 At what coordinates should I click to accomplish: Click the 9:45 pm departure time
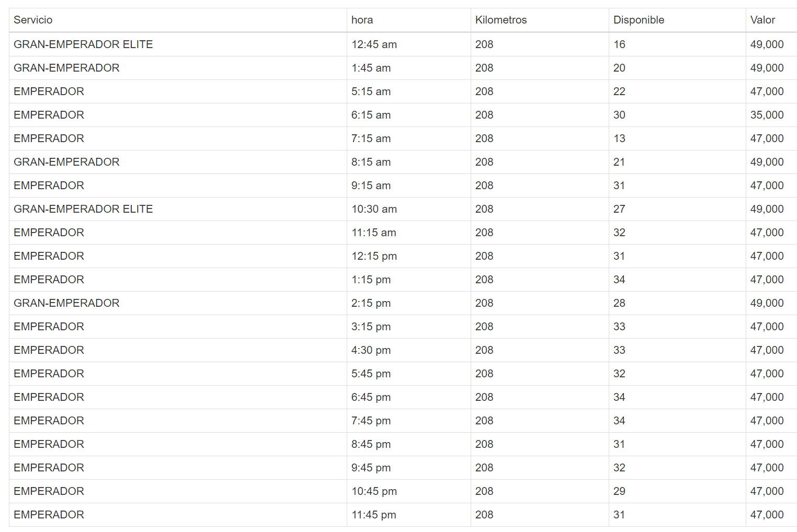click(371, 468)
